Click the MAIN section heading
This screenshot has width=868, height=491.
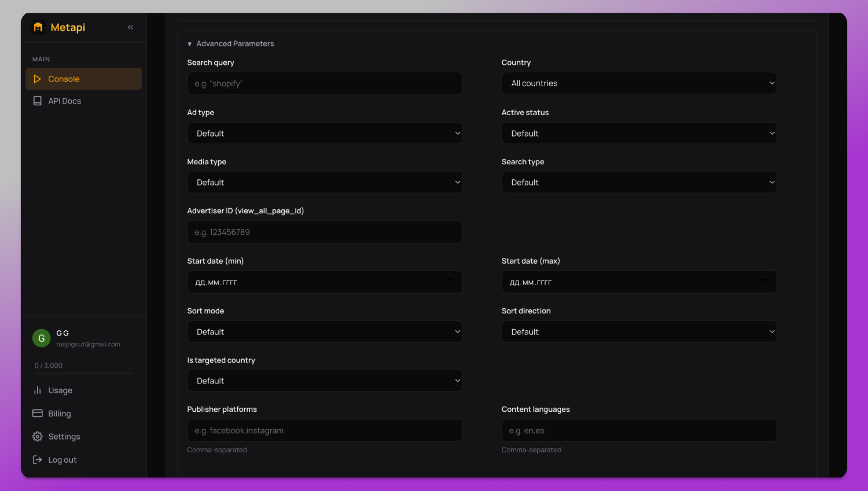(x=41, y=59)
